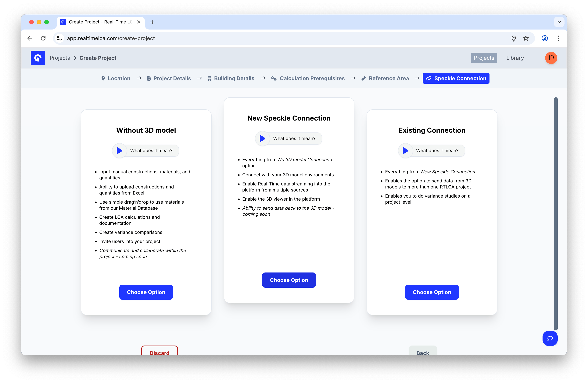Image resolution: width=588 pixels, height=383 pixels.
Task: View site information icon in address bar
Action: point(59,38)
